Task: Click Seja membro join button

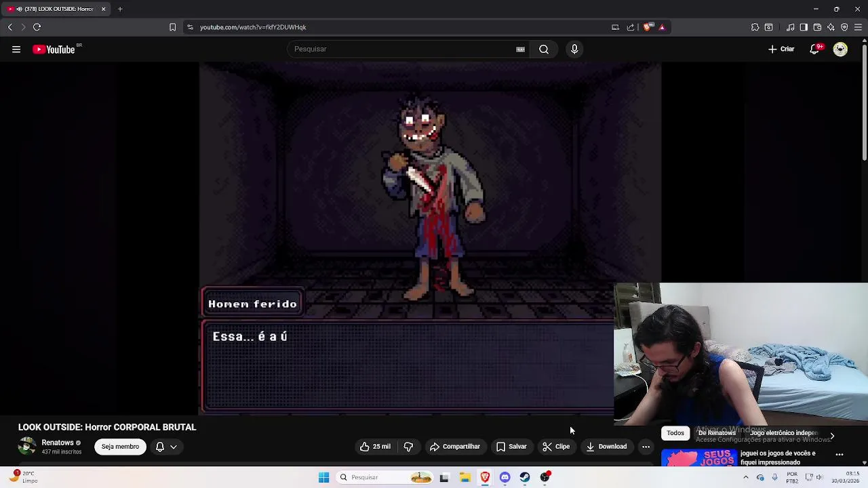Action: (x=120, y=447)
